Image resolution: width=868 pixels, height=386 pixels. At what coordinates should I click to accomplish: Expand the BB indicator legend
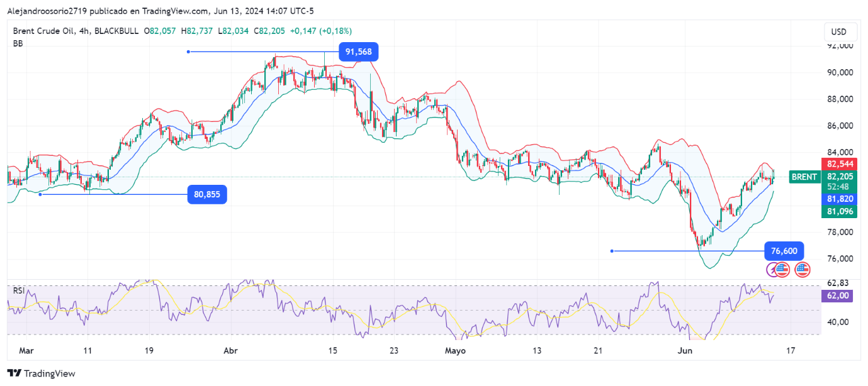[17, 43]
